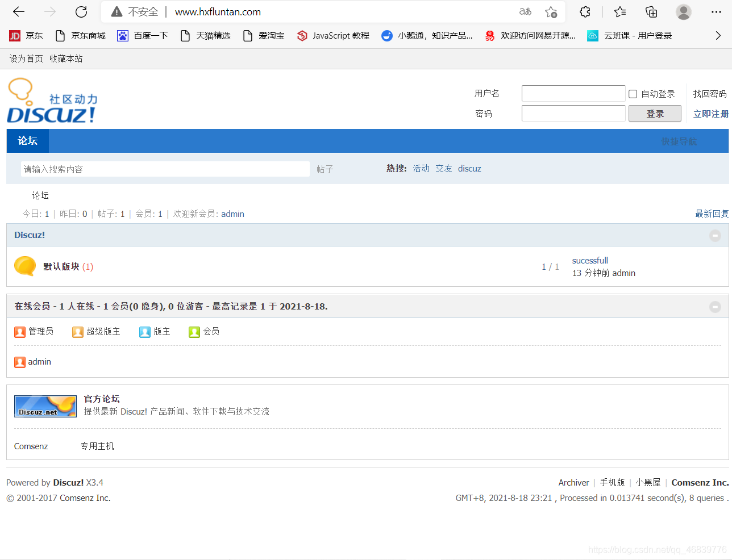Screen dimensions: 732x560
Task: Click the Archiver footer link
Action: coord(573,483)
